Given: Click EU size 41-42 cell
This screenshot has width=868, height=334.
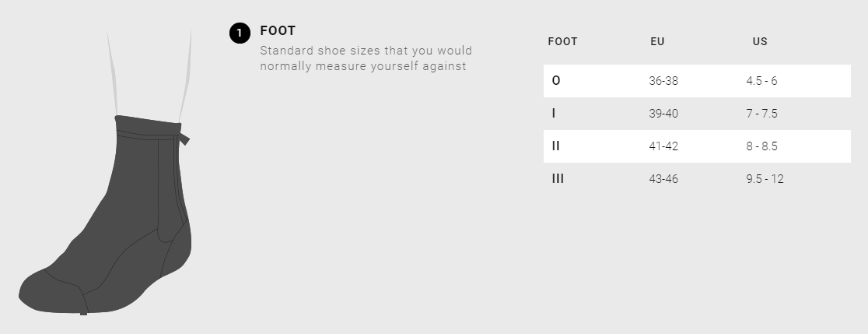Looking at the screenshot, I should coord(663,146).
